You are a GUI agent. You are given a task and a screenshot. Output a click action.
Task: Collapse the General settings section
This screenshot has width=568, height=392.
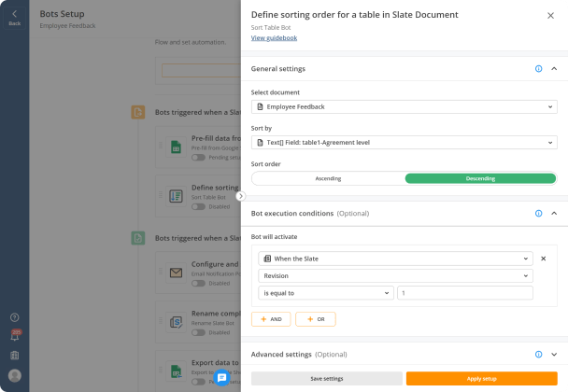coord(554,69)
